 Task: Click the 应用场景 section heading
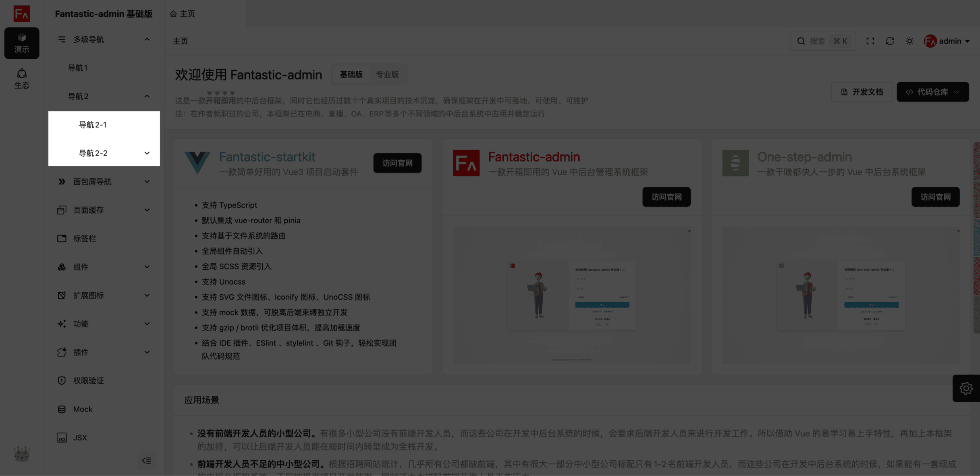coord(201,400)
